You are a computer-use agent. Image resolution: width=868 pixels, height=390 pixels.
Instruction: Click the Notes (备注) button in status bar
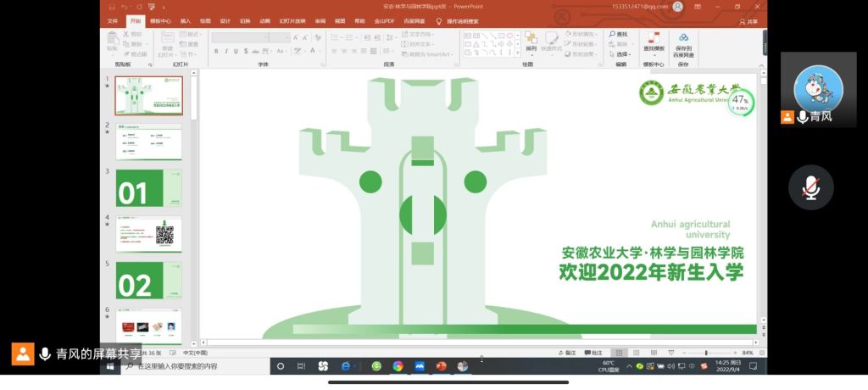click(x=567, y=353)
